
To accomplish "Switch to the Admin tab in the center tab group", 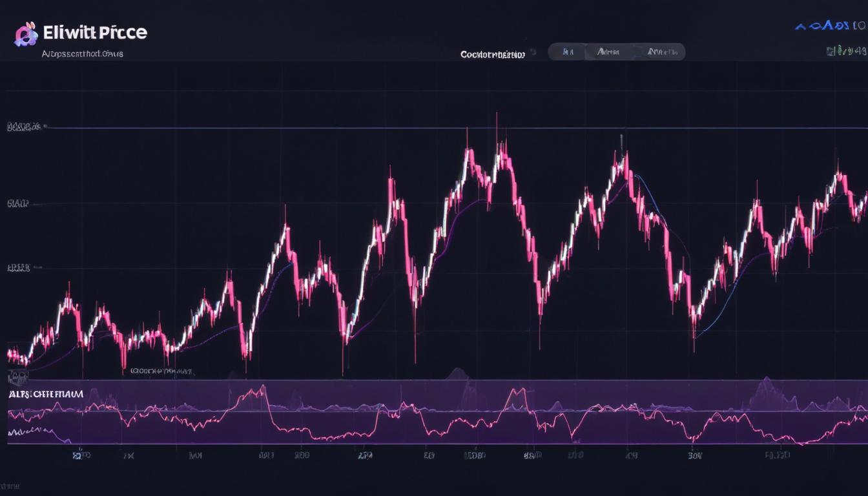I will [607, 52].
